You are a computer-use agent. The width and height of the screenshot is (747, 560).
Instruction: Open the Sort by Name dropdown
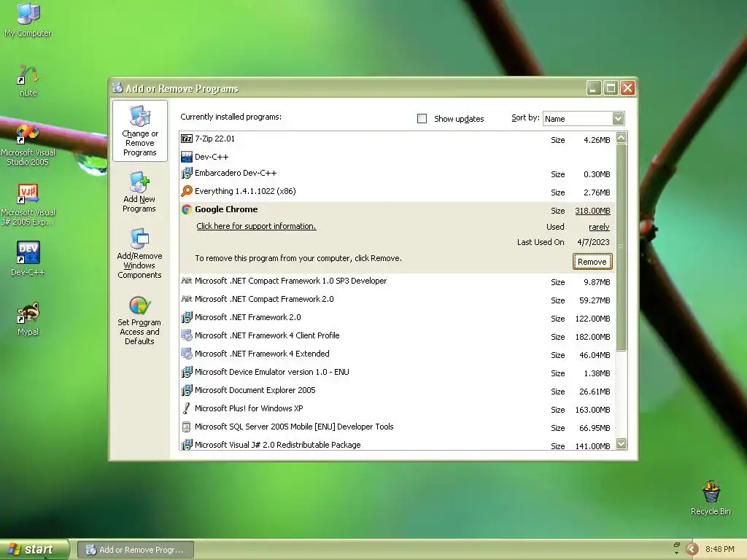tap(618, 119)
